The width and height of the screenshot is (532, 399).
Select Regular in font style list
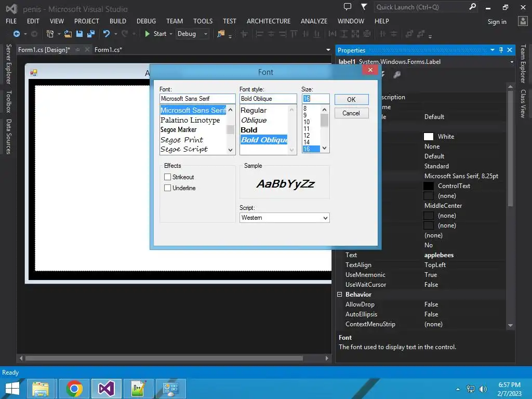(x=254, y=110)
